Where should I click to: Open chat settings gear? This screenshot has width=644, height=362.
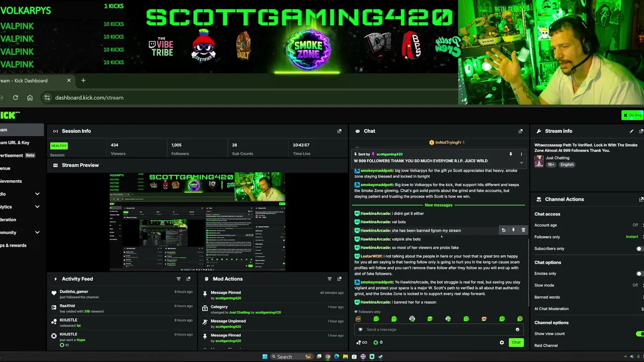[502, 342]
